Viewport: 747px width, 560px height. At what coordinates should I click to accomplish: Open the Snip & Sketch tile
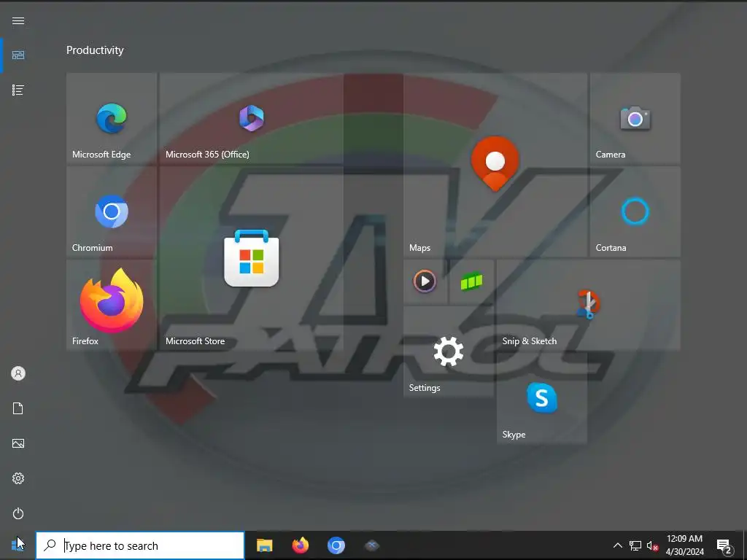589,305
